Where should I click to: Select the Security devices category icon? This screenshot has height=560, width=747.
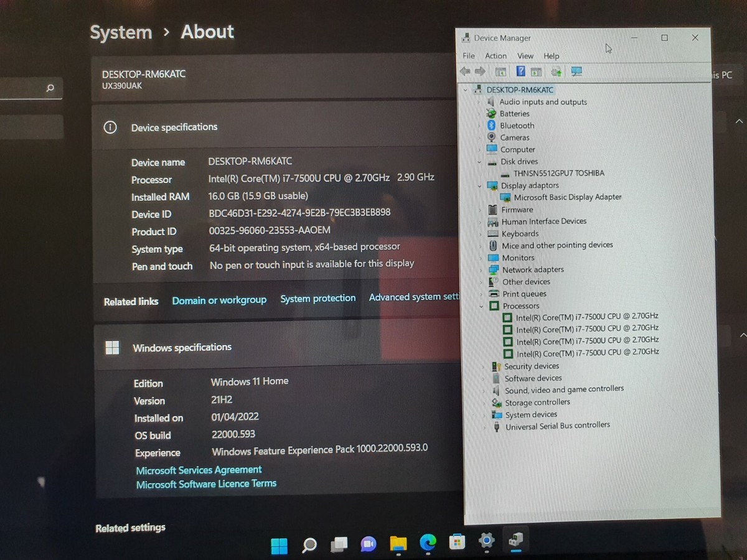pyautogui.click(x=496, y=366)
